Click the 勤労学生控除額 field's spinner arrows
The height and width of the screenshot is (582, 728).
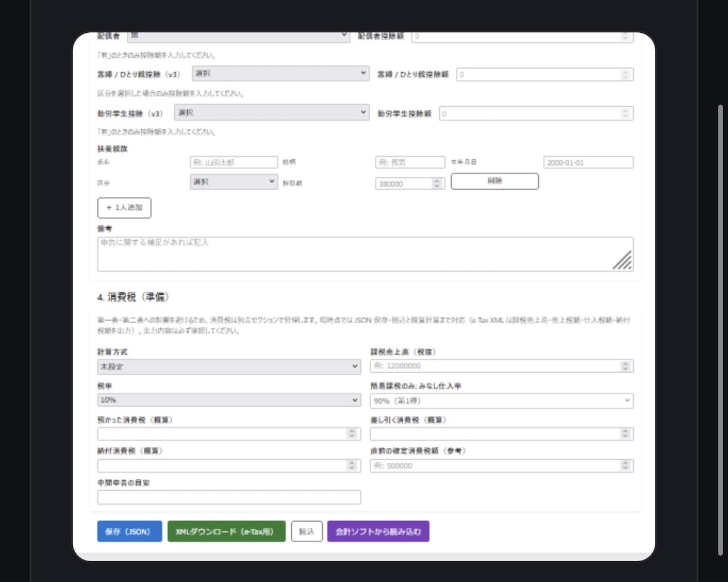(x=625, y=113)
